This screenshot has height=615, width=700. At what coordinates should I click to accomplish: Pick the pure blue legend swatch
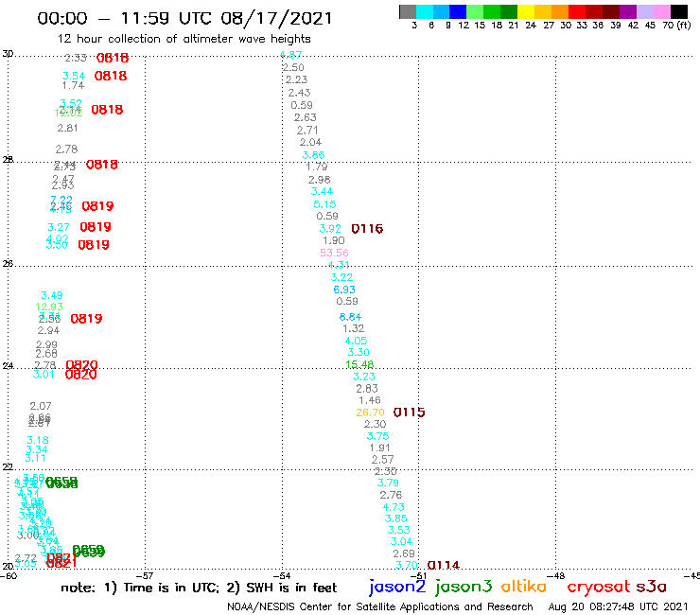pos(458,11)
